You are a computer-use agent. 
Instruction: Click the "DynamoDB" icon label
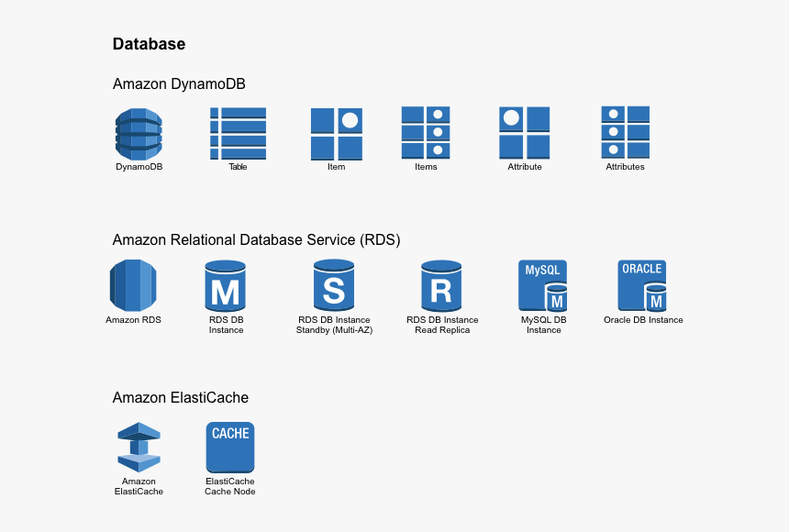[139, 167]
